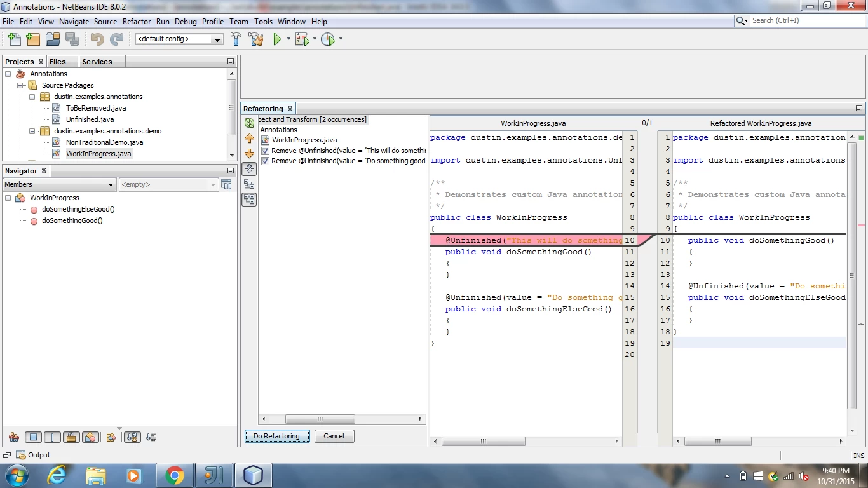This screenshot has width=868, height=488.
Task: Toggle Show Non-Public Members lock filter in Navigator
Action: pos(71,437)
